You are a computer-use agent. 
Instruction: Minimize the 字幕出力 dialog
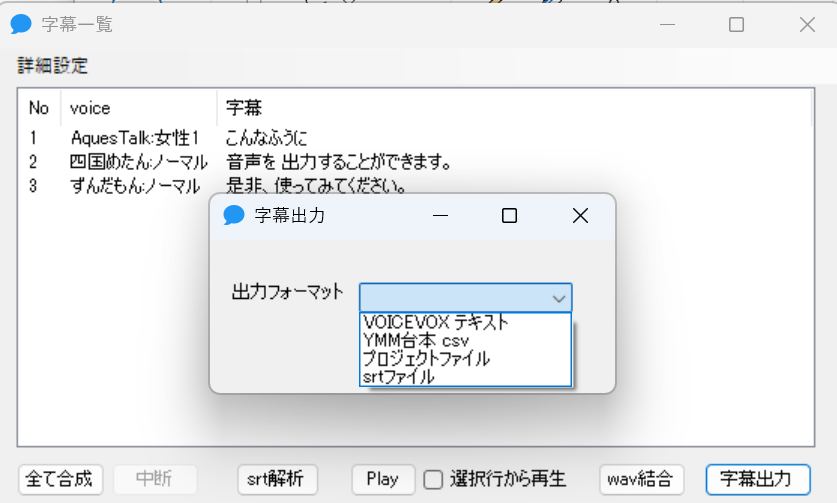[x=440, y=216]
